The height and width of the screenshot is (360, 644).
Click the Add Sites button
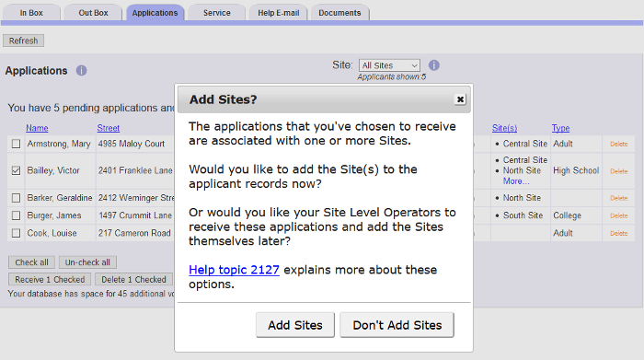[295, 325]
